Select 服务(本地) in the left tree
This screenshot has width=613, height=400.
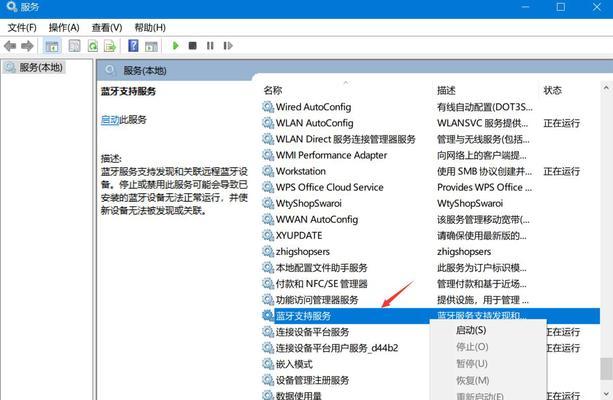coord(41,67)
